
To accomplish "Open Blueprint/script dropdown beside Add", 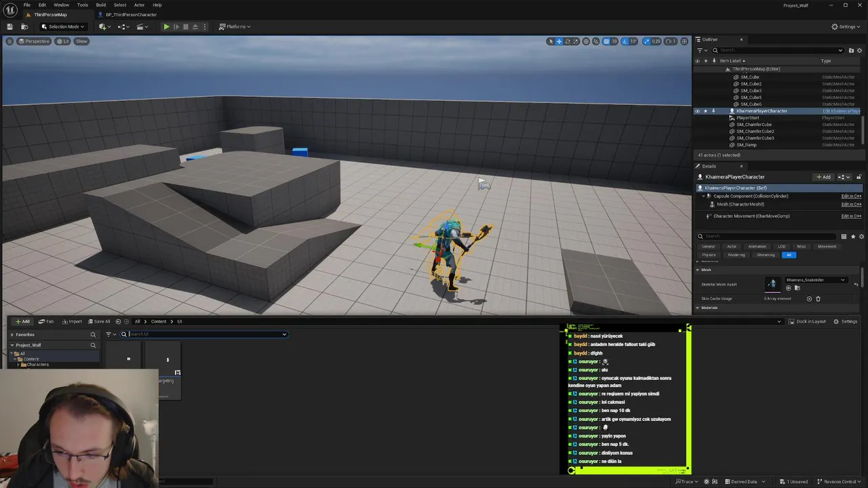I will (x=844, y=177).
